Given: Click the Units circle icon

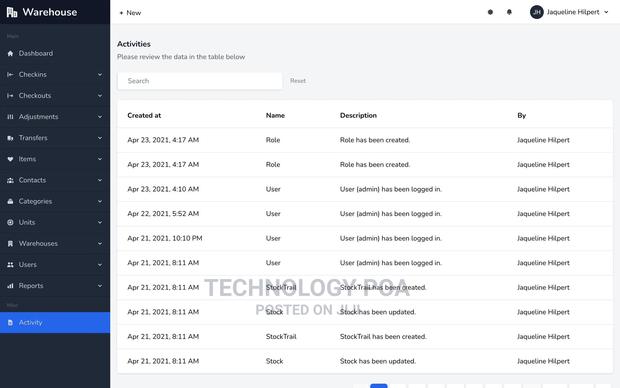Looking at the screenshot, I should tap(10, 222).
